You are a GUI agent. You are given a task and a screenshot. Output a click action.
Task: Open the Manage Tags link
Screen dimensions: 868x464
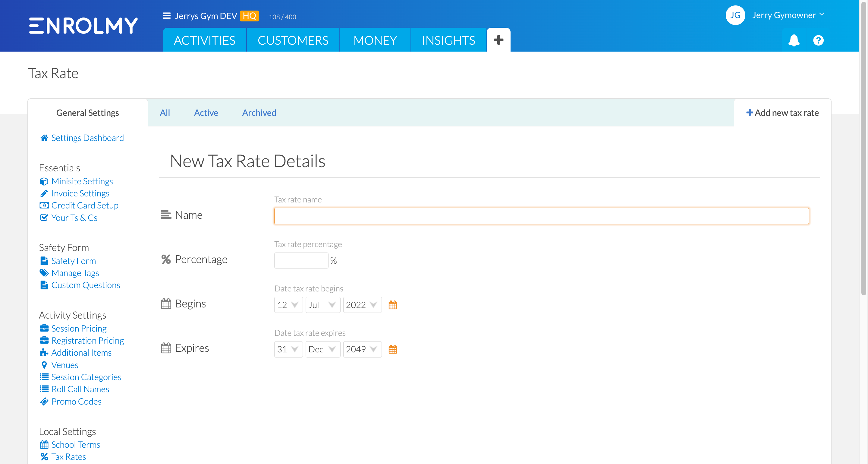[75, 273]
